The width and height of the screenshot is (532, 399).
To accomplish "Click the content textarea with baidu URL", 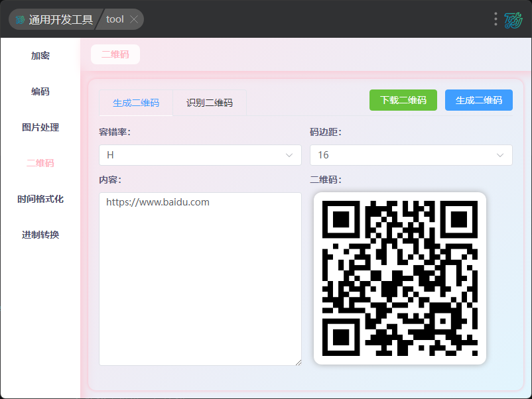I will pyautogui.click(x=200, y=279).
